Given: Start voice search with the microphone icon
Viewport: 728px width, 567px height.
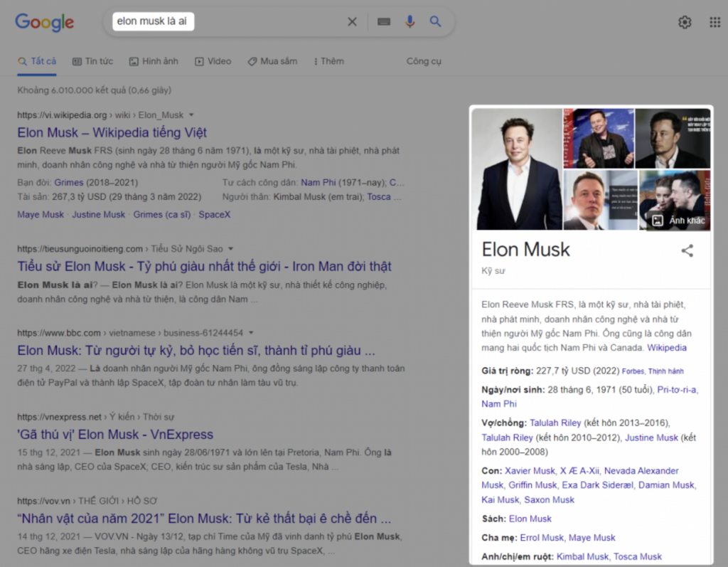Looking at the screenshot, I should (409, 21).
